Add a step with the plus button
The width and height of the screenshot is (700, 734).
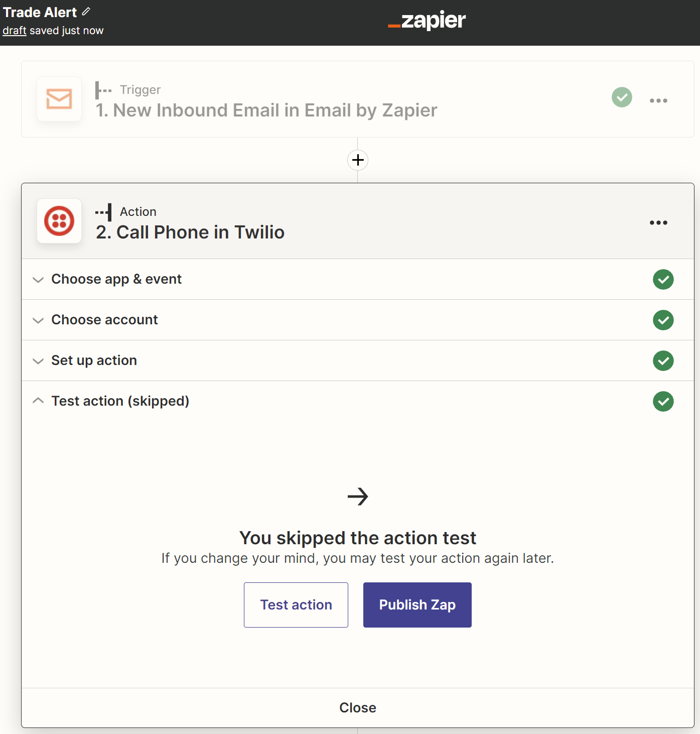point(358,160)
